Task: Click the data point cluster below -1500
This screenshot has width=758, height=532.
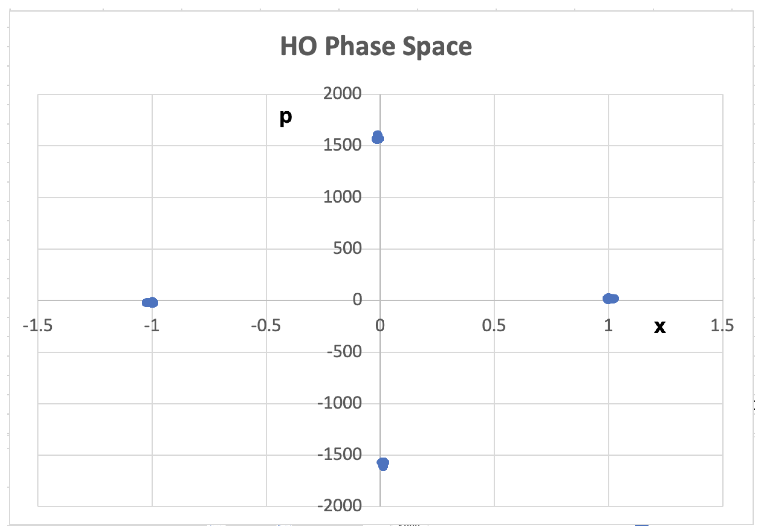Action: (383, 464)
